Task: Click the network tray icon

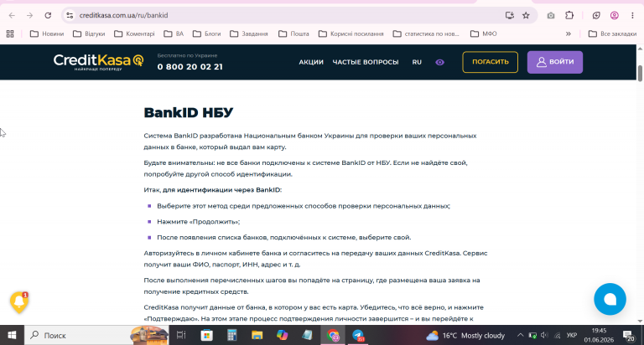Action: pos(558,335)
